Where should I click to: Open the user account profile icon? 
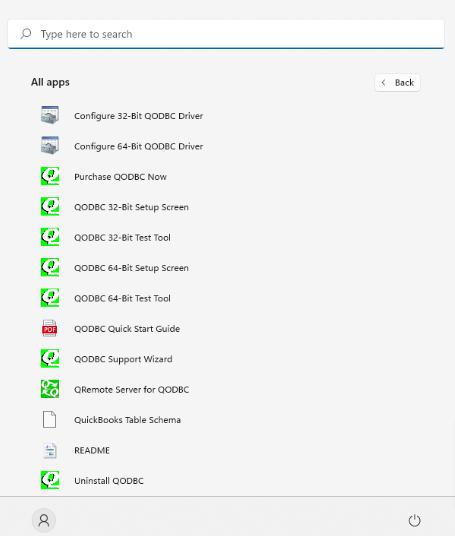click(44, 520)
